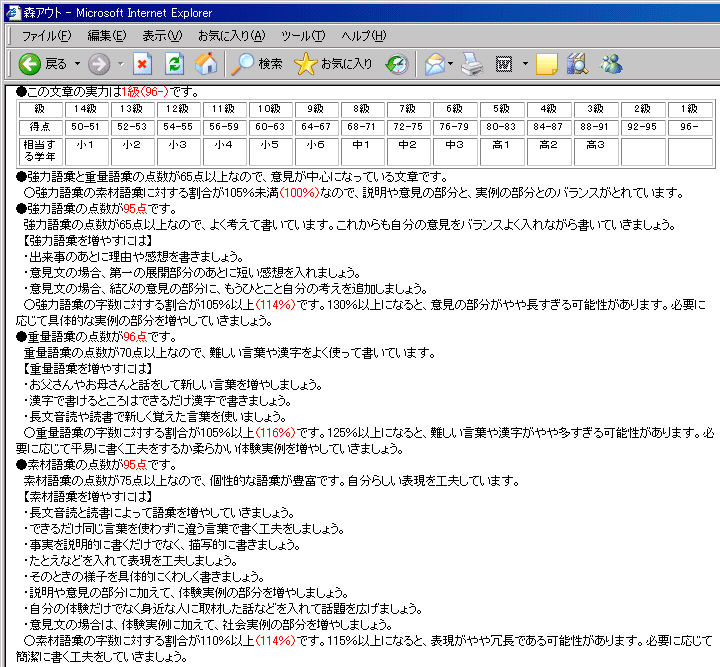Click the red (100%) ratio text
This screenshot has width=720, height=667.
[x=299, y=193]
